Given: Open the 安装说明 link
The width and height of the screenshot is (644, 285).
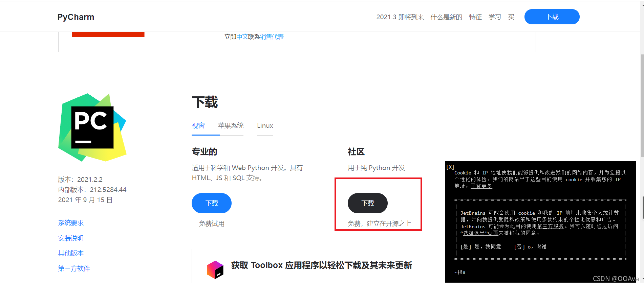Looking at the screenshot, I should [71, 238].
